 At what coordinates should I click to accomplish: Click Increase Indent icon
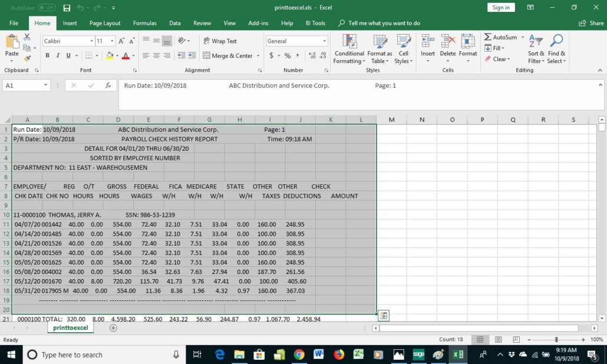click(192, 56)
